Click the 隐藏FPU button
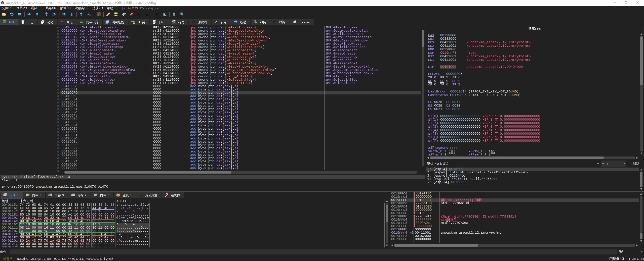644x261 pixels. [x=535, y=29]
